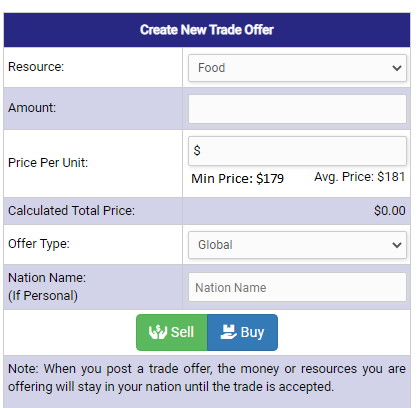Screen dimensions: 418x408
Task: Click the Create New Trade Offer header
Action: [207, 30]
